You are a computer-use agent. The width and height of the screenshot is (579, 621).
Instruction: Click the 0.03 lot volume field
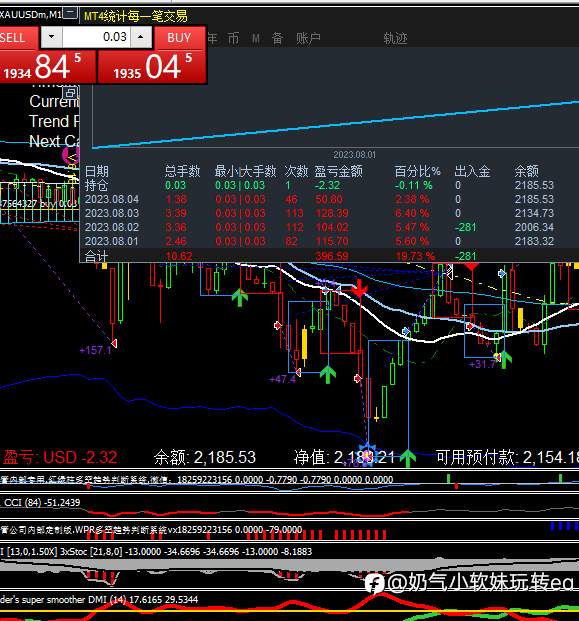point(96,37)
